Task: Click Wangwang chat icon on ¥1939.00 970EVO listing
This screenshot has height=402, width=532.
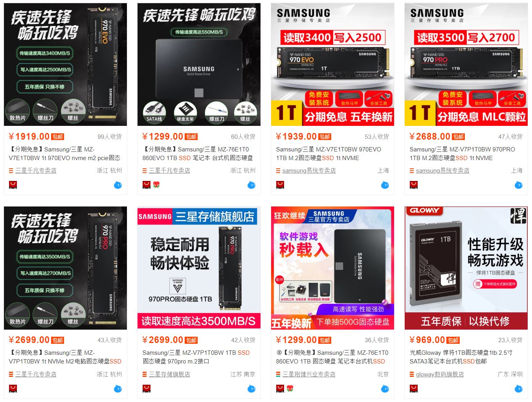Action: 385,185
